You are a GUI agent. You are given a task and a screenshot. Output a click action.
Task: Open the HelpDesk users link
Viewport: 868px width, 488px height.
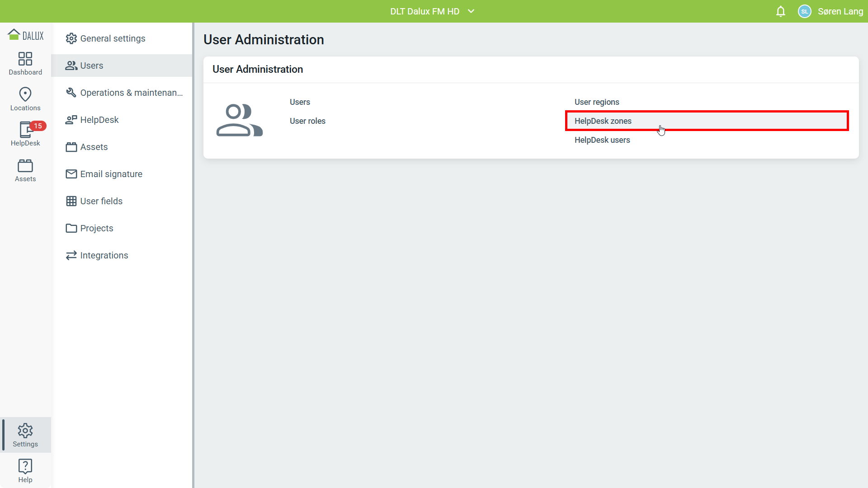602,140
